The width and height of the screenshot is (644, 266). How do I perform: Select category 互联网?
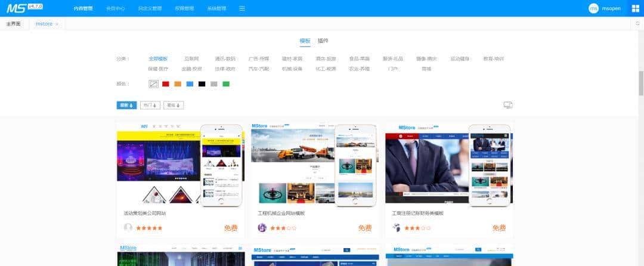(x=192, y=58)
